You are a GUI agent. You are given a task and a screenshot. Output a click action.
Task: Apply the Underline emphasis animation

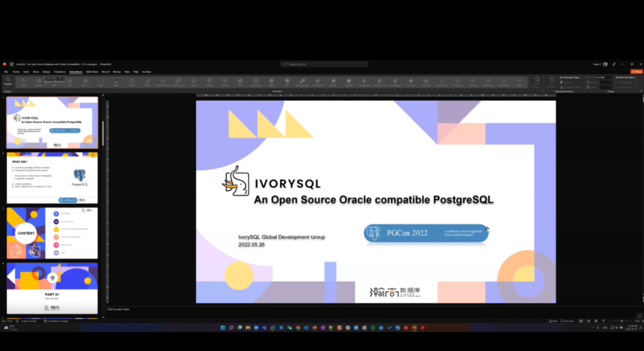(473, 82)
